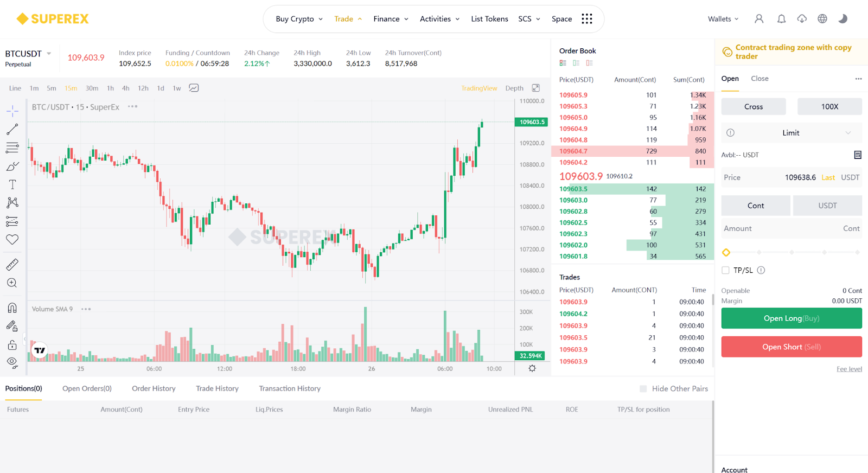Toggle magnet mode in chart toolbar

[12, 308]
